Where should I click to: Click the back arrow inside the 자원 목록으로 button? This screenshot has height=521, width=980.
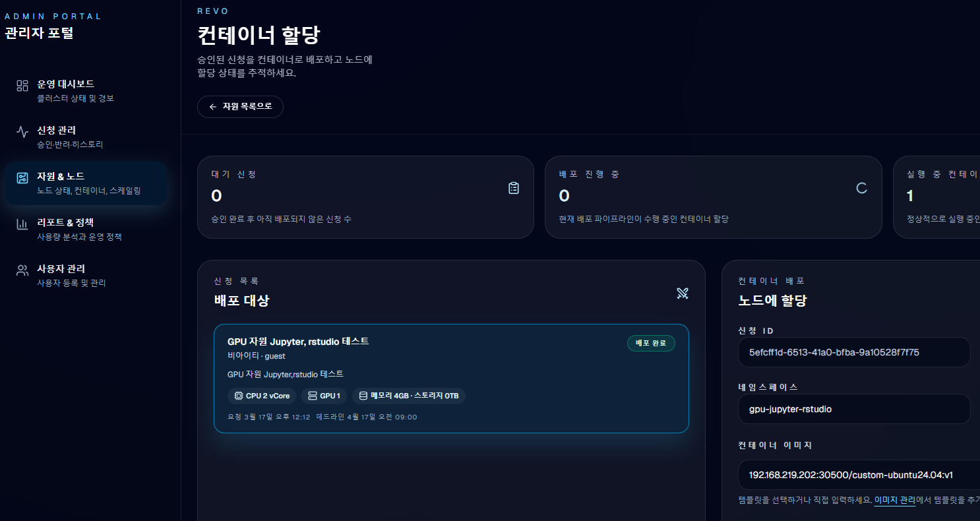click(x=212, y=106)
